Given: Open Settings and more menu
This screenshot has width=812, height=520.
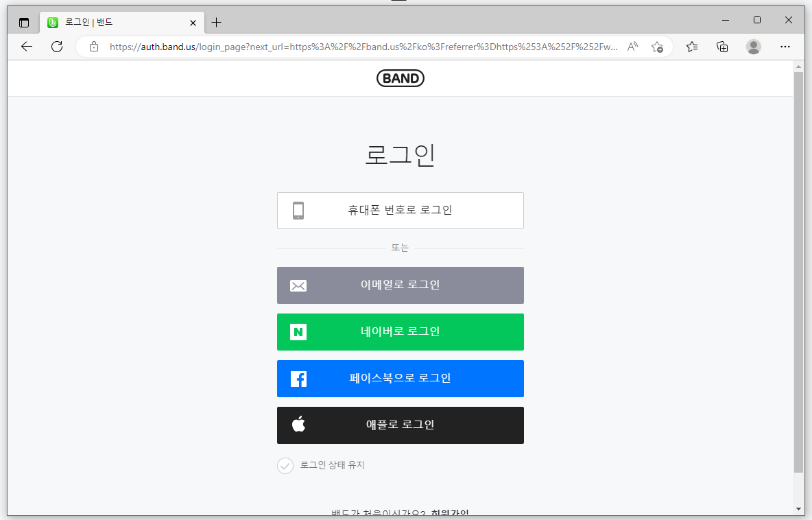Looking at the screenshot, I should [x=785, y=47].
